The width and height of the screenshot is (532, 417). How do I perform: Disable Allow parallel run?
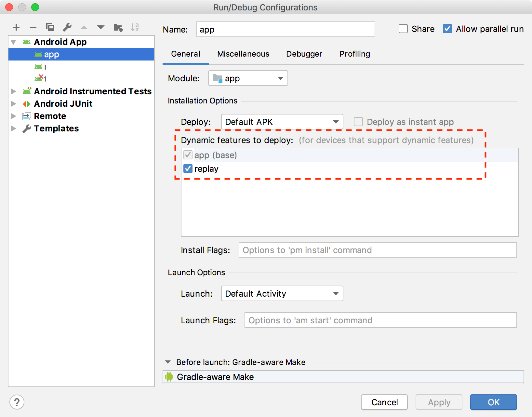tap(447, 29)
